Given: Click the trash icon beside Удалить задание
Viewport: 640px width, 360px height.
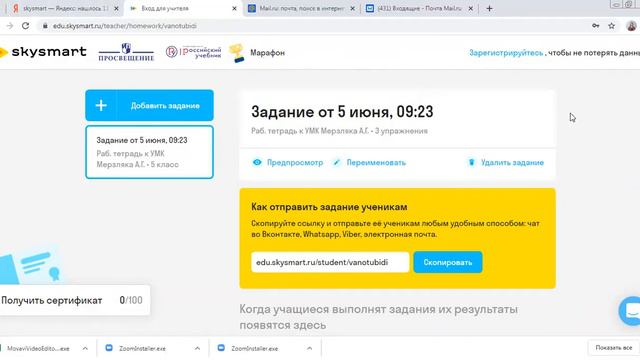Looking at the screenshot, I should coord(471,162).
